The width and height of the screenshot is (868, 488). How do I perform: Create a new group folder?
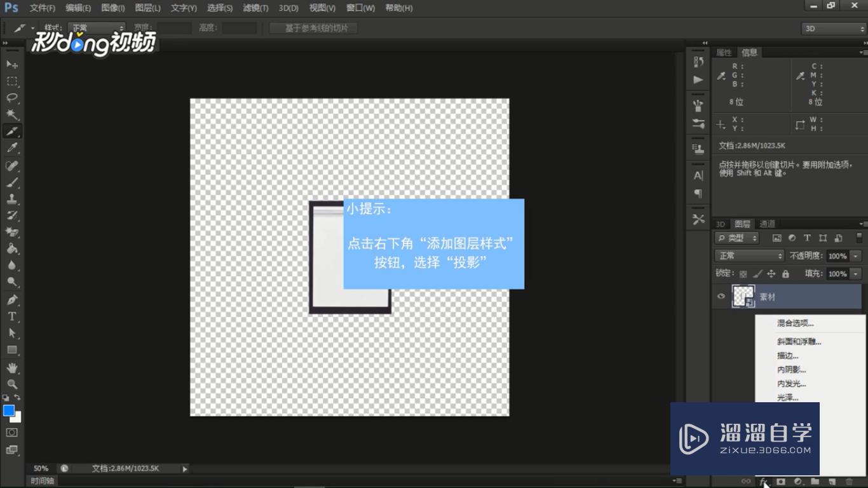click(815, 482)
